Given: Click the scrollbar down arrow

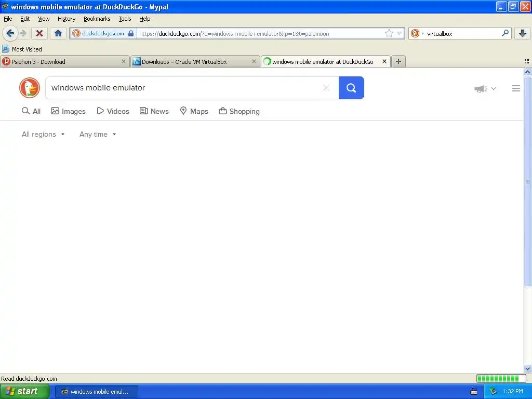Looking at the screenshot, I should tap(527, 368).
